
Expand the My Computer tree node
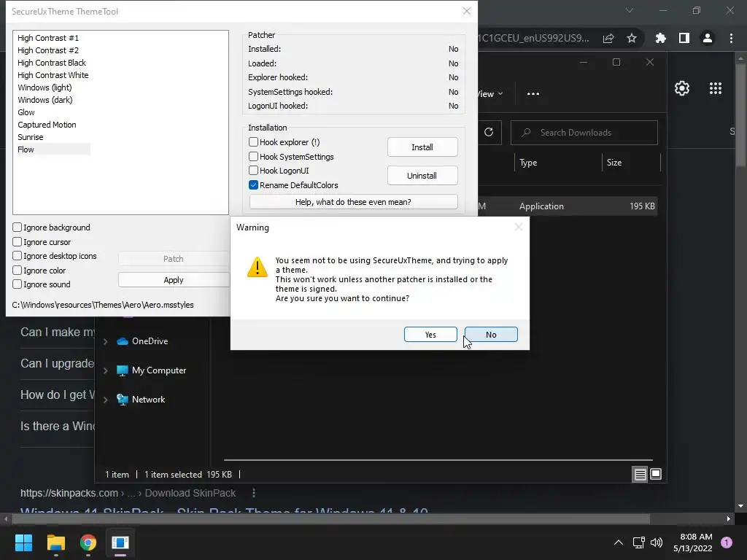pos(106,370)
